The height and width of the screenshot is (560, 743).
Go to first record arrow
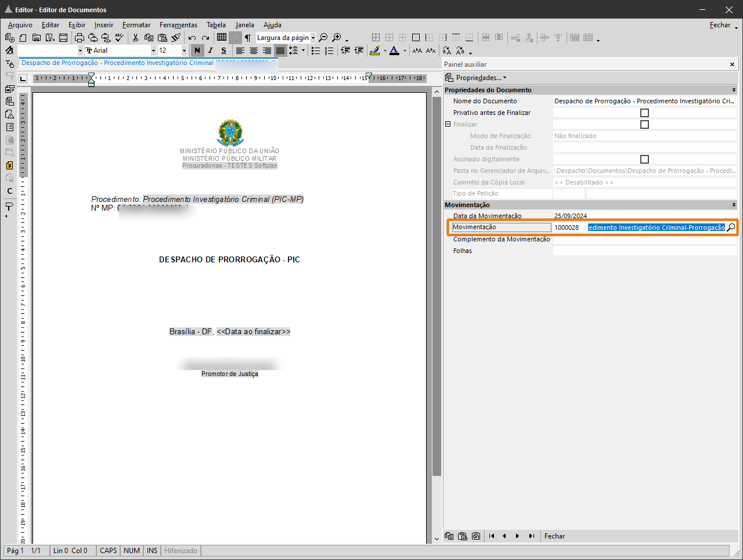click(492, 536)
